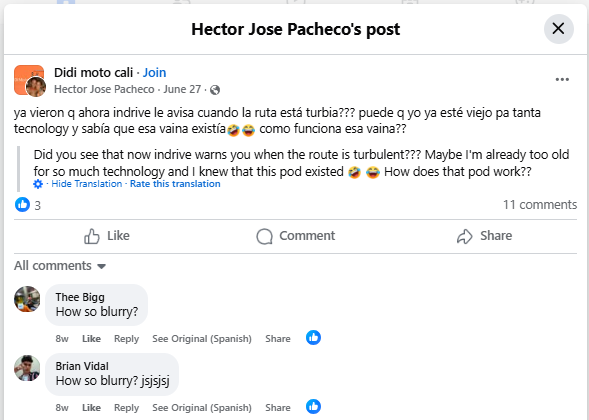
Task: Click Rate this translation link
Action: point(175,184)
